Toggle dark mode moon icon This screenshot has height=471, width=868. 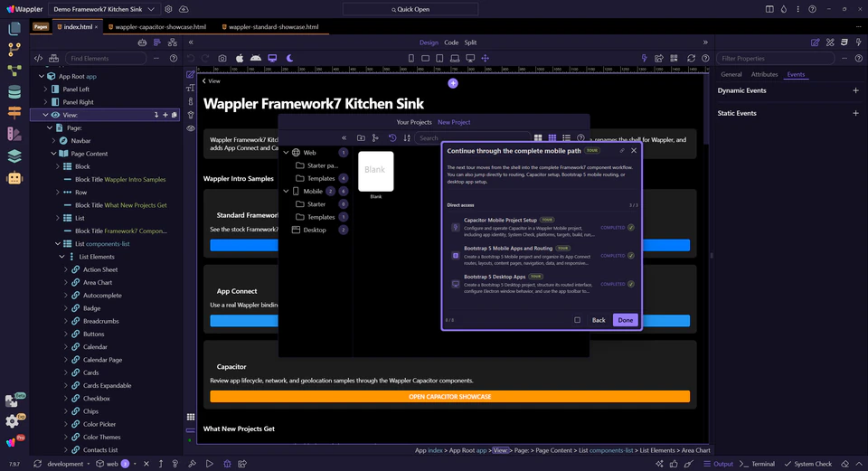(289, 58)
